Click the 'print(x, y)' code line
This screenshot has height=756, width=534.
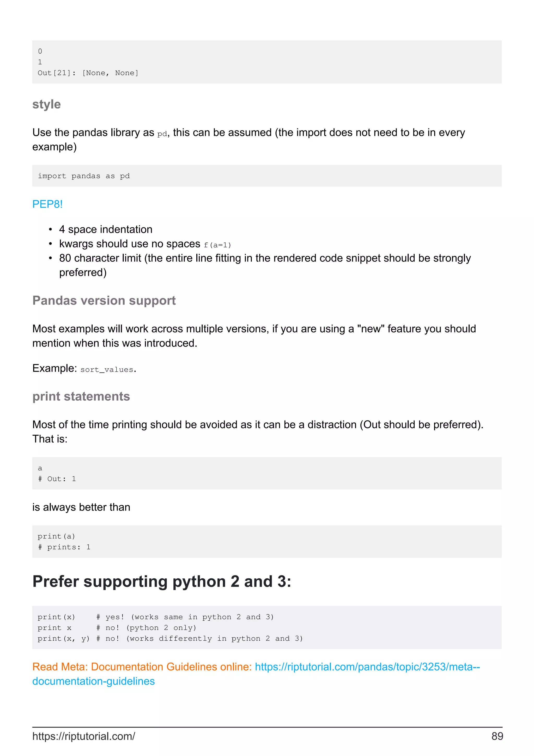click(x=63, y=639)
